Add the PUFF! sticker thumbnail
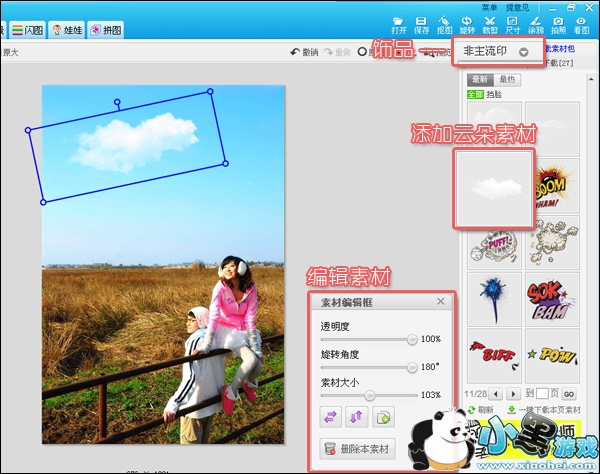Image resolution: width=600 pixels, height=474 pixels. [494, 247]
